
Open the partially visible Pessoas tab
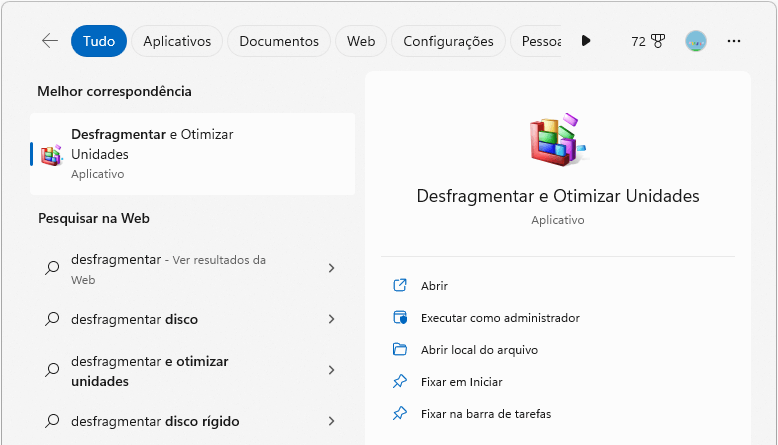coord(538,41)
